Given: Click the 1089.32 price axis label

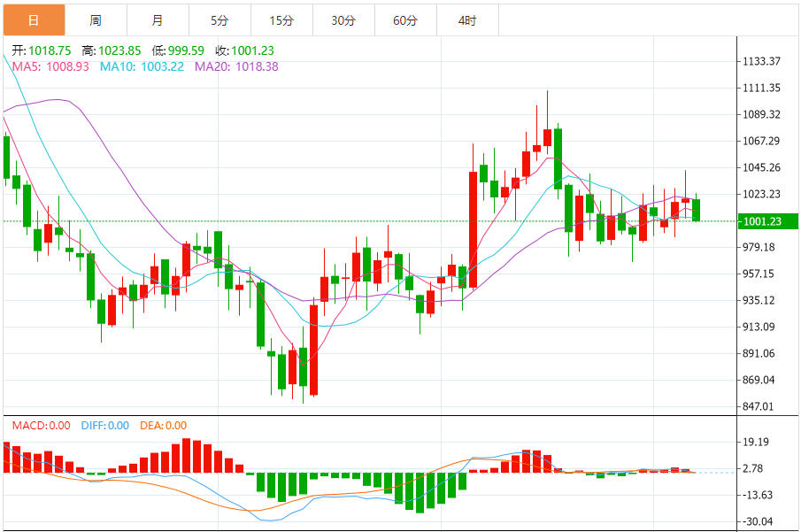Looking at the screenshot, I should tap(761, 114).
